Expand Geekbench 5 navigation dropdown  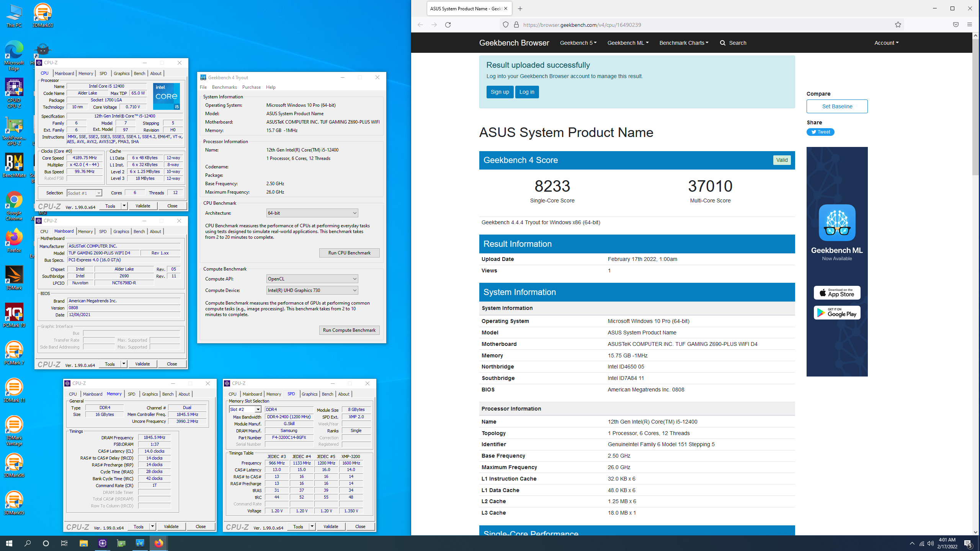[x=578, y=43]
